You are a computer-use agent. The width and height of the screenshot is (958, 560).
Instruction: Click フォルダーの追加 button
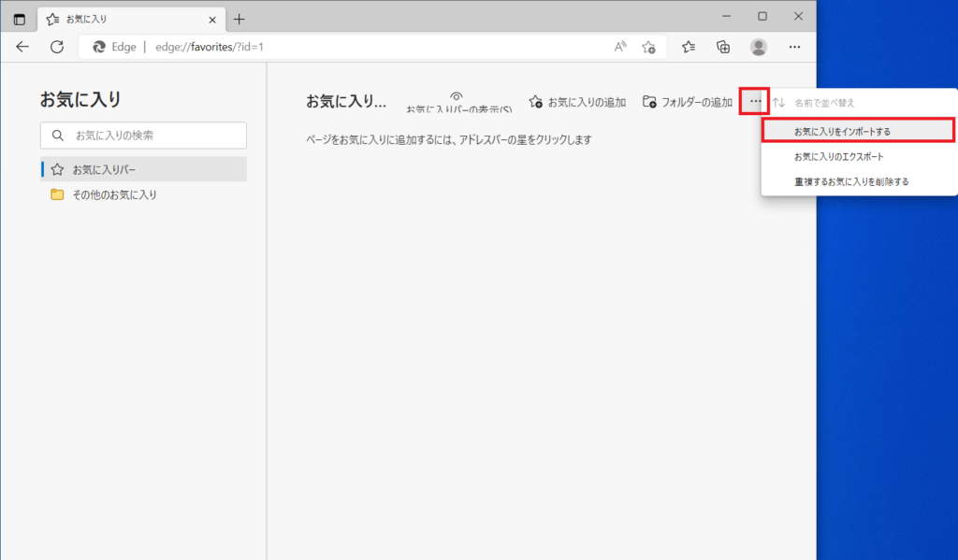click(688, 102)
